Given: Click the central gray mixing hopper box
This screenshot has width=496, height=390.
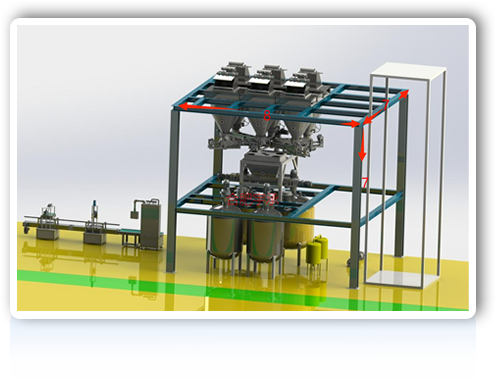Looking at the screenshot, I should [263, 166].
